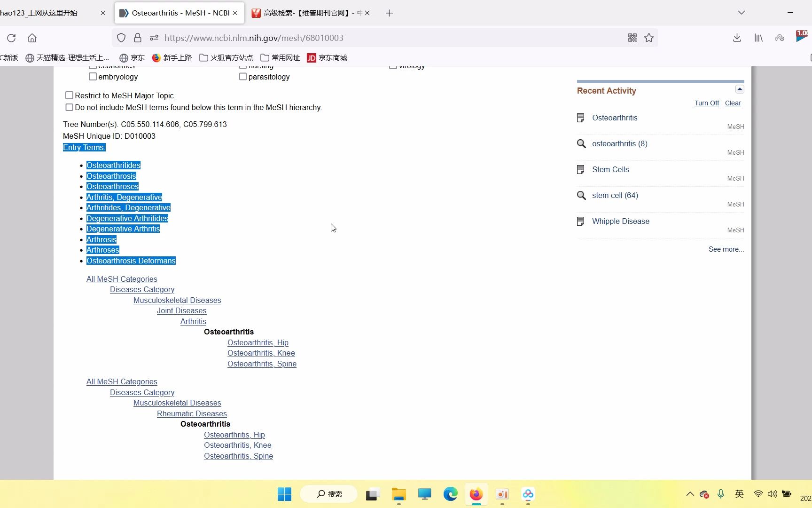This screenshot has height=508, width=812.
Task: Open Task View from the taskbar
Action: click(372, 494)
